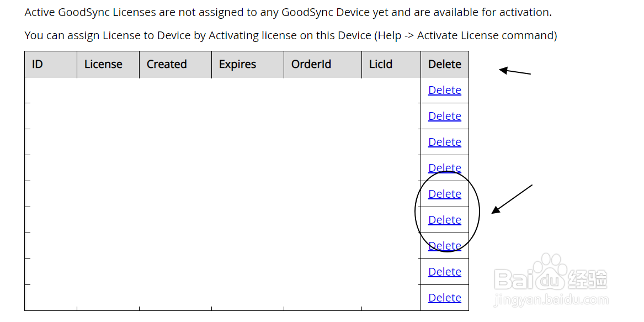
Task: Select the circled Delete link in the sixth row
Action: pos(444,220)
